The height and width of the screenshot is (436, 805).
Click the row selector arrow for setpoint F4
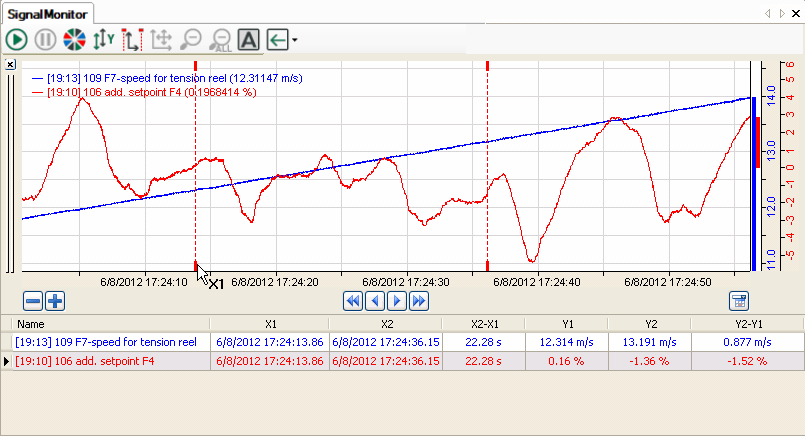pyautogui.click(x=6, y=361)
